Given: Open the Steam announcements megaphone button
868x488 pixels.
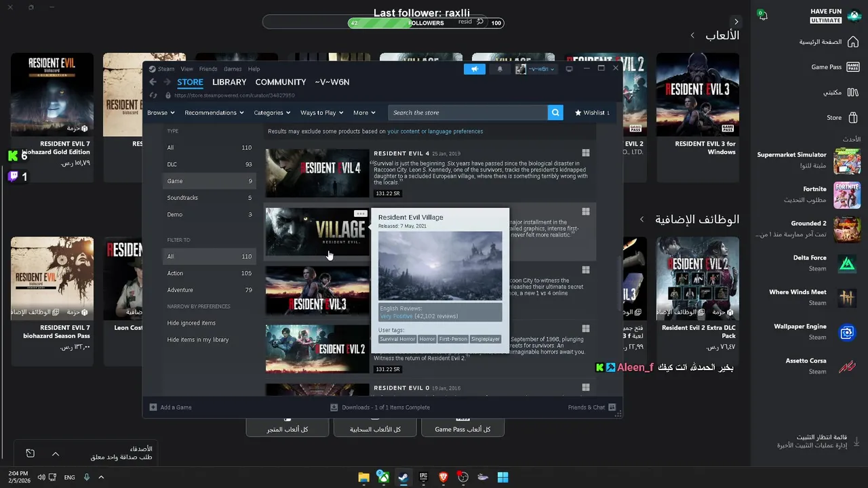Looking at the screenshot, I should 475,68.
